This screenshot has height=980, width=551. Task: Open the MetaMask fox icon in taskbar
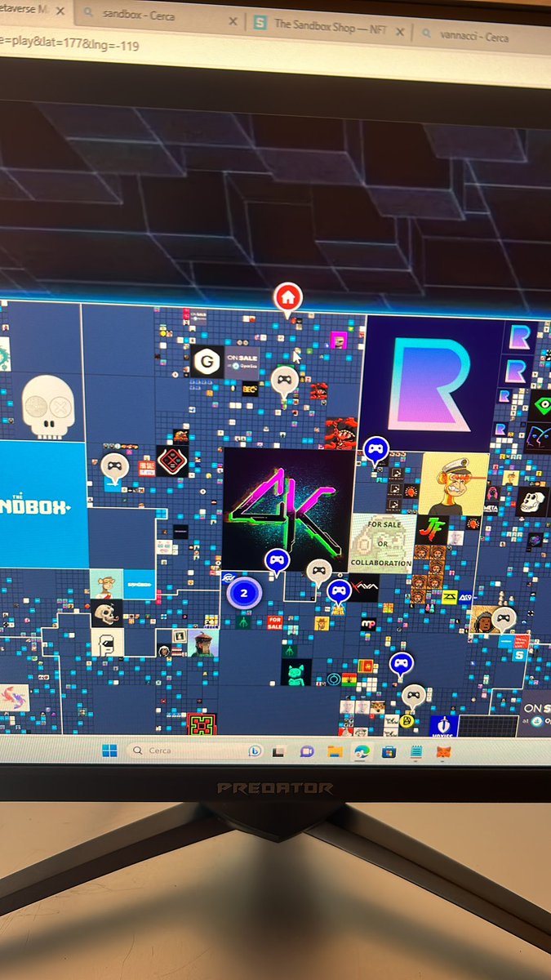(444, 752)
